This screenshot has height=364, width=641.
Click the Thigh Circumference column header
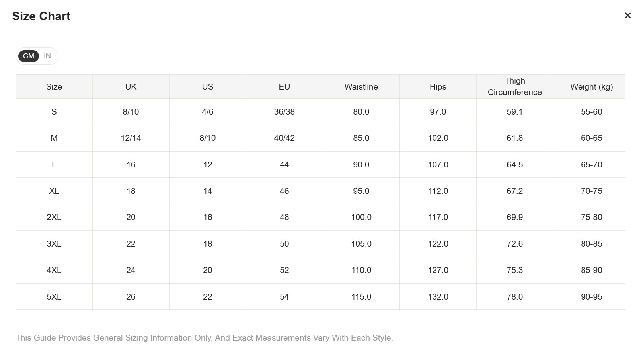click(514, 87)
